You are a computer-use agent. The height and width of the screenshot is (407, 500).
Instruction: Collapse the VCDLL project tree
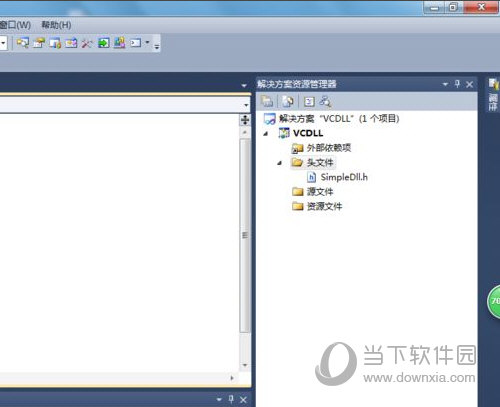coord(266,134)
